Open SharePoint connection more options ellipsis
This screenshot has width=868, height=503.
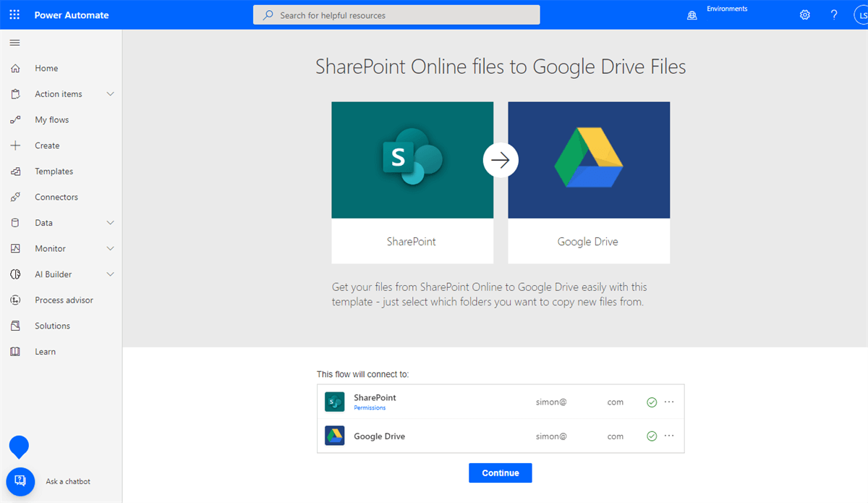(x=669, y=402)
